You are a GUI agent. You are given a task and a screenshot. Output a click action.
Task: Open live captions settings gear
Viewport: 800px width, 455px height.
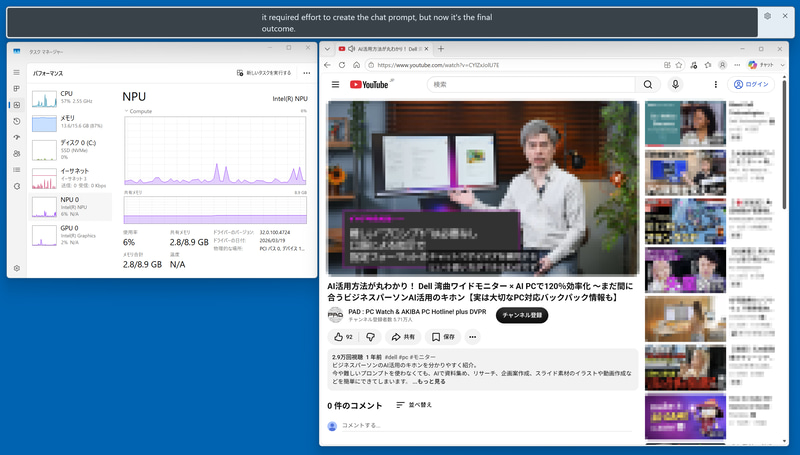[767, 16]
